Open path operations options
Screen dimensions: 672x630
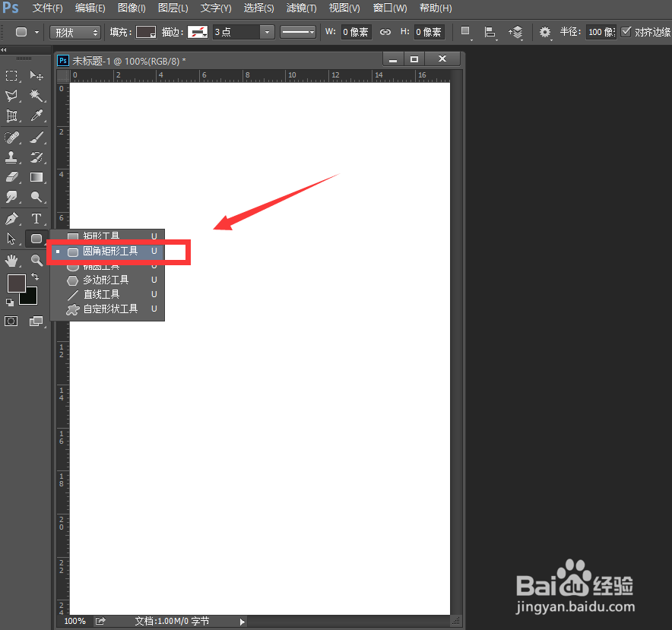pos(465,32)
